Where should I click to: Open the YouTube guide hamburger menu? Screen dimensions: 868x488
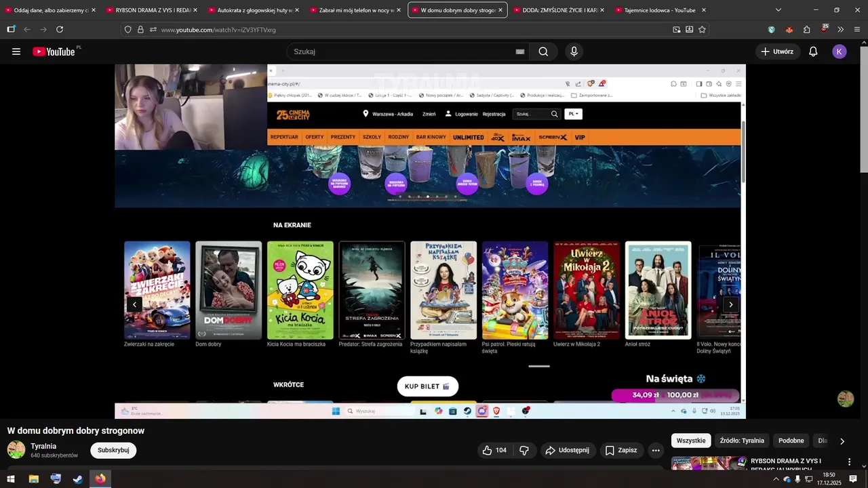pos(16,52)
